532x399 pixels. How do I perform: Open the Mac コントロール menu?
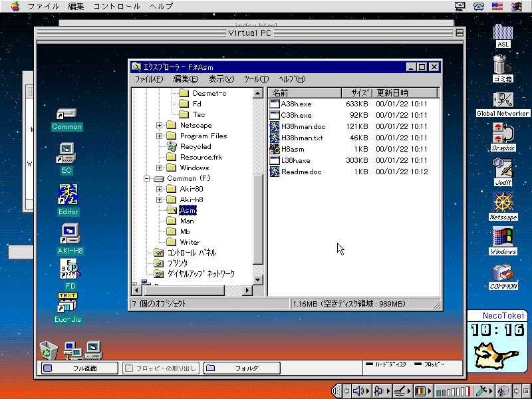pyautogui.click(x=116, y=6)
